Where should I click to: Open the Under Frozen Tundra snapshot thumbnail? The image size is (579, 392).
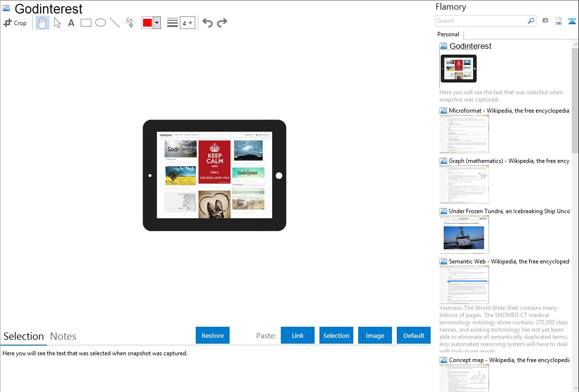coord(464,234)
